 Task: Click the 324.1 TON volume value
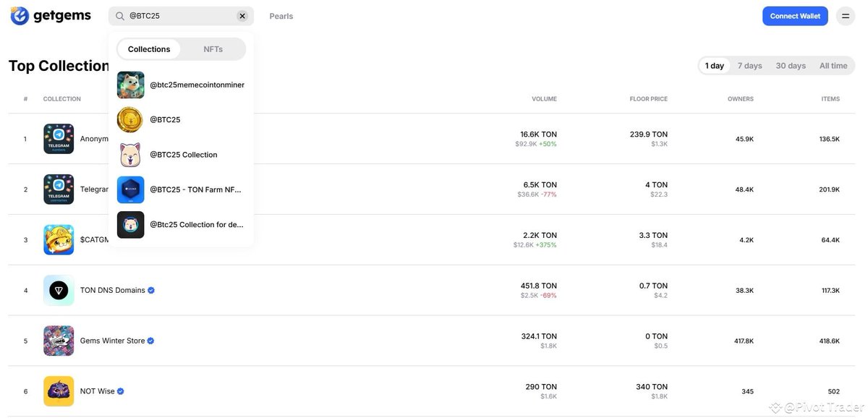539,336
